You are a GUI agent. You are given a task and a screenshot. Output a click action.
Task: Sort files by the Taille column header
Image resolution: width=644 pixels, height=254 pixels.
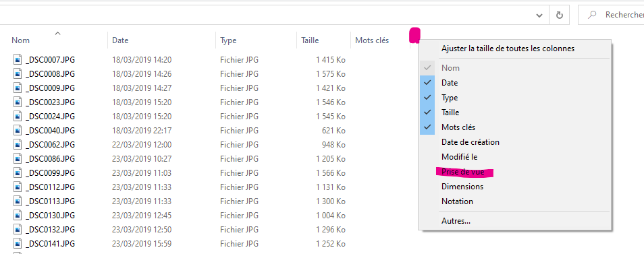tap(310, 40)
